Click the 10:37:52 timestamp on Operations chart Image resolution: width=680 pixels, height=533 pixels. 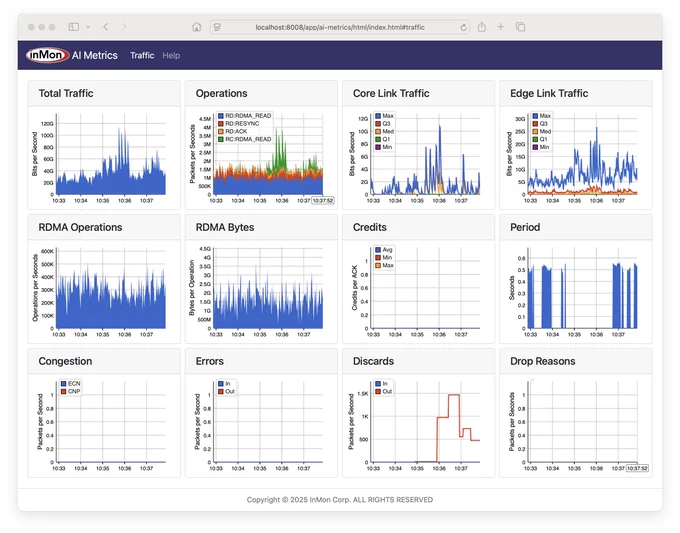coord(323,201)
